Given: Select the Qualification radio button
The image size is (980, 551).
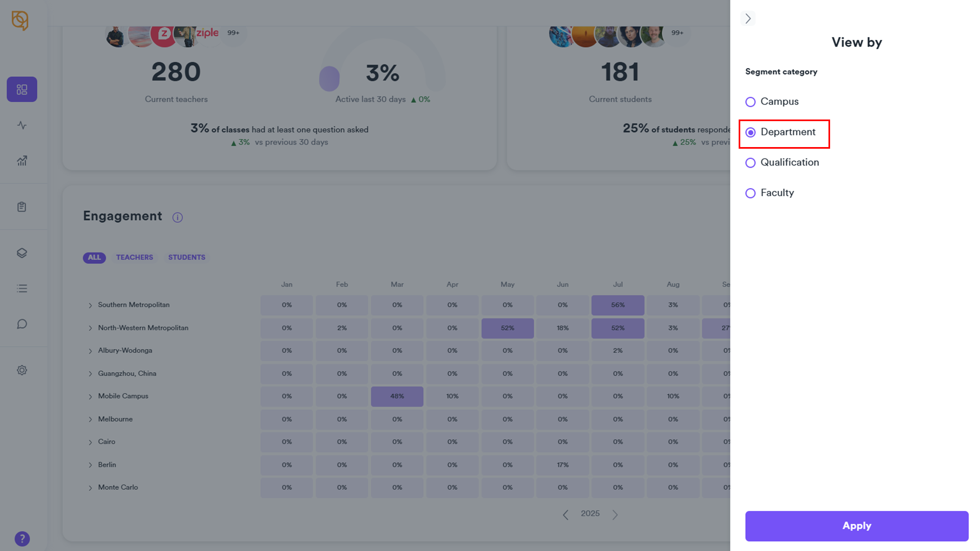Looking at the screenshot, I should coord(751,163).
